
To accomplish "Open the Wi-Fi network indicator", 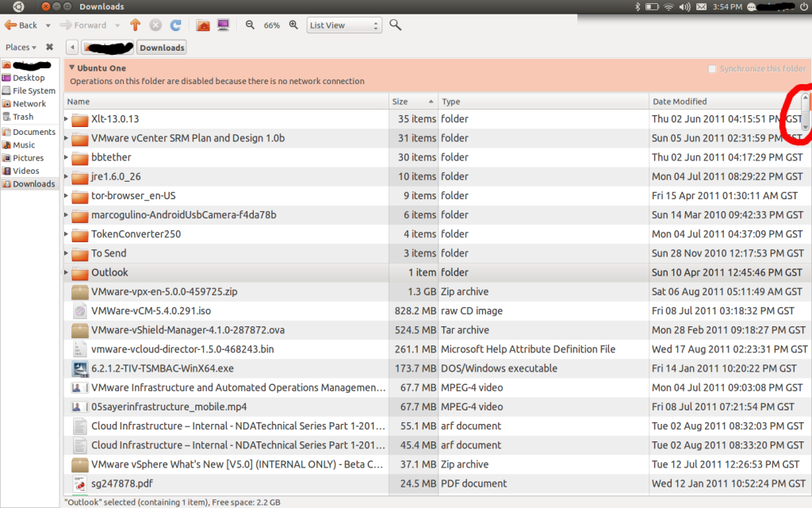I will [668, 6].
